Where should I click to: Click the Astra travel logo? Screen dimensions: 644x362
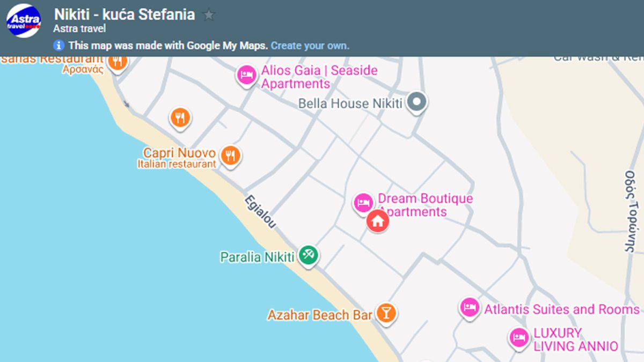(x=24, y=21)
